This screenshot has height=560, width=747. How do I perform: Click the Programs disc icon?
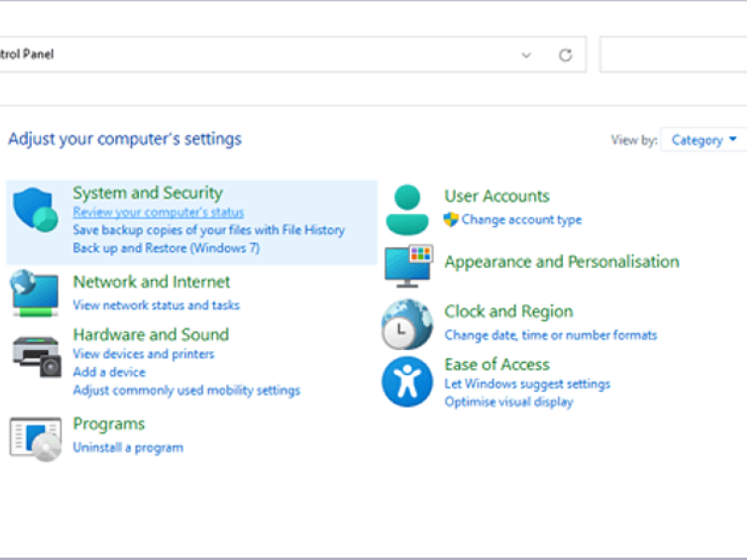[x=35, y=439]
